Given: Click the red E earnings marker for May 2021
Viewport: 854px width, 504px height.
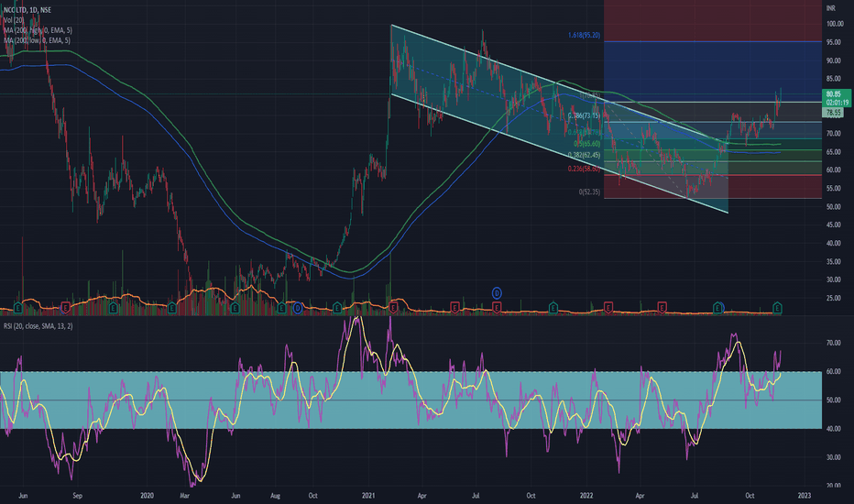Looking at the screenshot, I should [454, 308].
